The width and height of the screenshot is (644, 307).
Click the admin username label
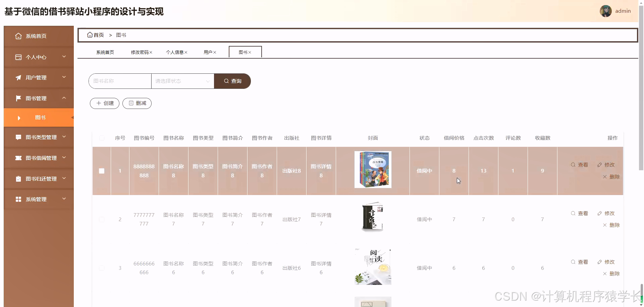coord(623,11)
